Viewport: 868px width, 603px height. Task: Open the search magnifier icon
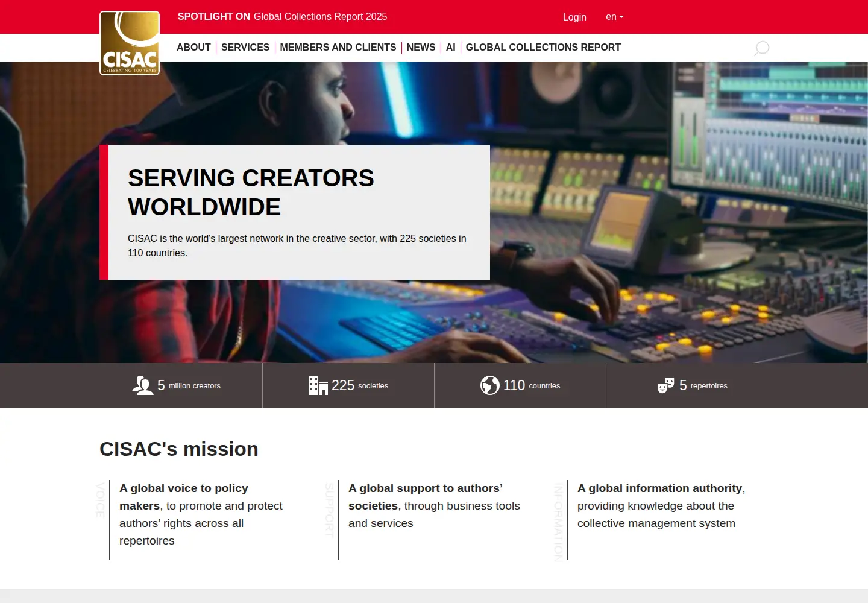point(762,48)
